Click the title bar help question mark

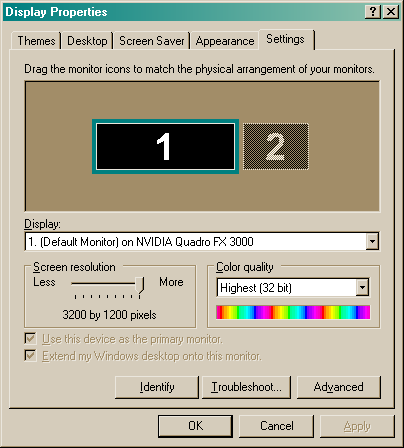(x=373, y=12)
